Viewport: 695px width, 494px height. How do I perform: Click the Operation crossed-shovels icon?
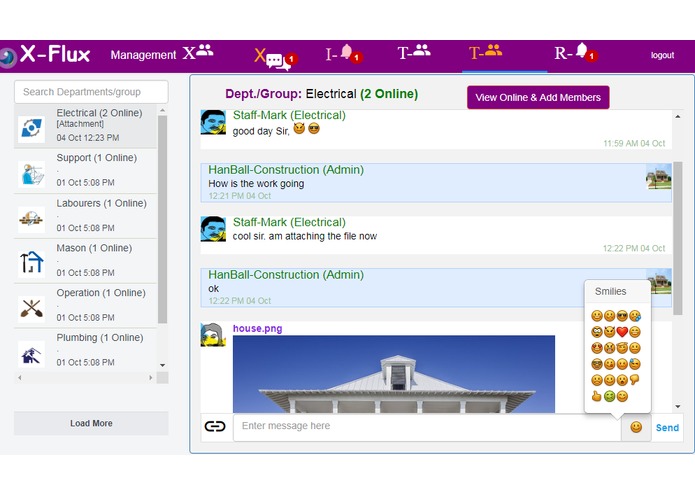[31, 308]
